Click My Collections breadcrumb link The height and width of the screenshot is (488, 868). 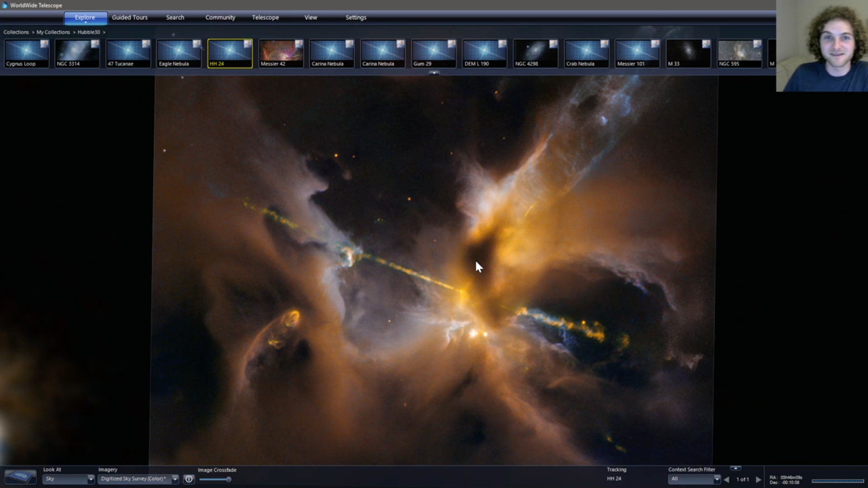point(53,32)
